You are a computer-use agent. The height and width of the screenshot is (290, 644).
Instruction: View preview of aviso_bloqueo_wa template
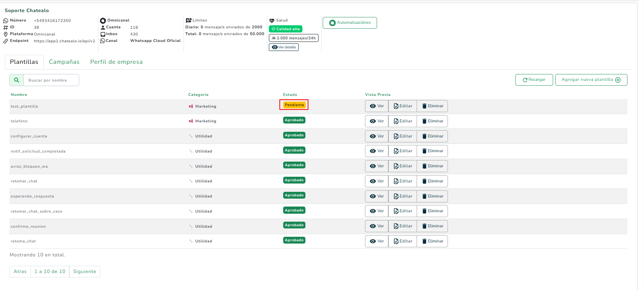click(x=377, y=166)
